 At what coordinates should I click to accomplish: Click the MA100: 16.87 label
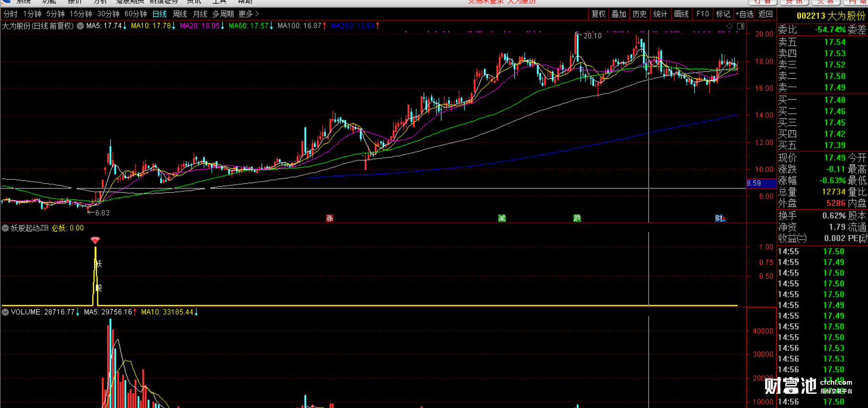[x=302, y=26]
